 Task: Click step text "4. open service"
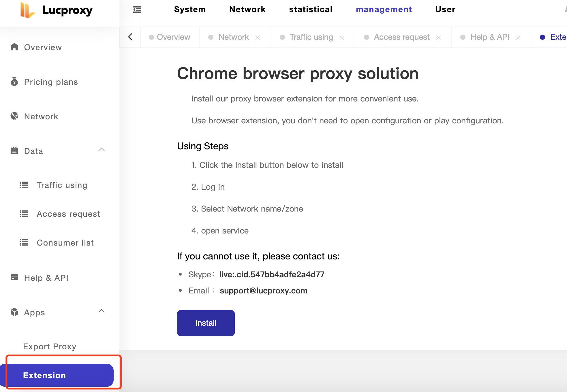click(x=220, y=231)
